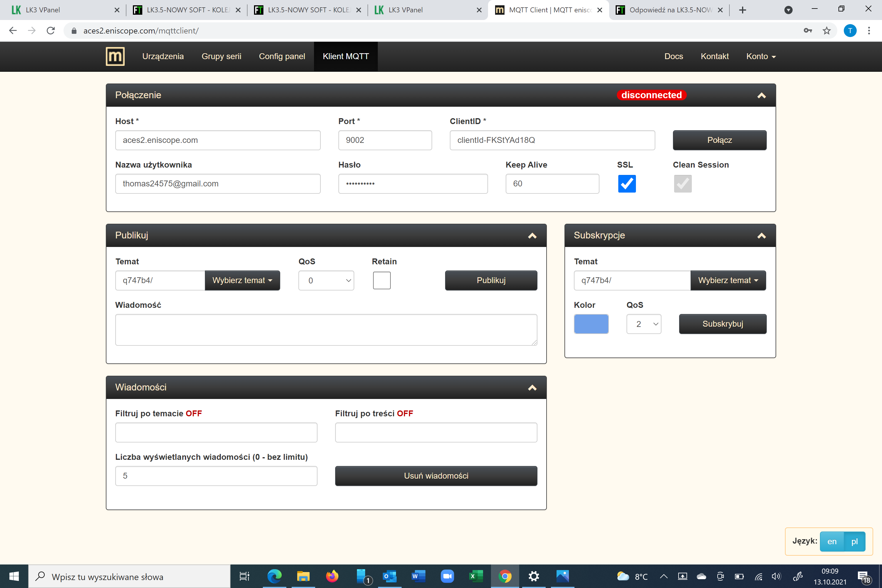The width and height of the screenshot is (882, 588).
Task: Click the browser reload icon
Action: 51,31
